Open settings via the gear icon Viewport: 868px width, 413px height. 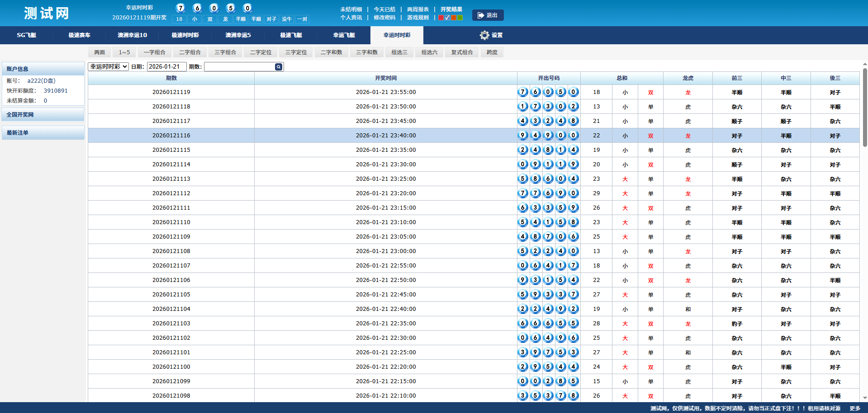[484, 35]
